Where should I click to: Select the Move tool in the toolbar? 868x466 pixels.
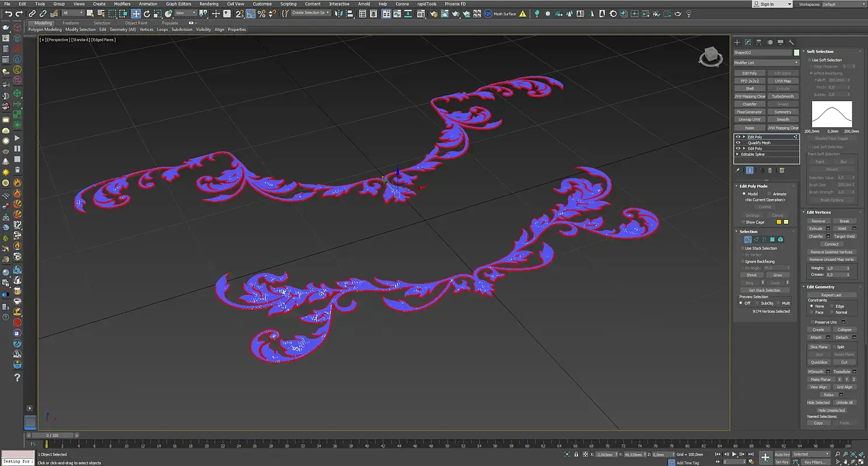coord(136,13)
